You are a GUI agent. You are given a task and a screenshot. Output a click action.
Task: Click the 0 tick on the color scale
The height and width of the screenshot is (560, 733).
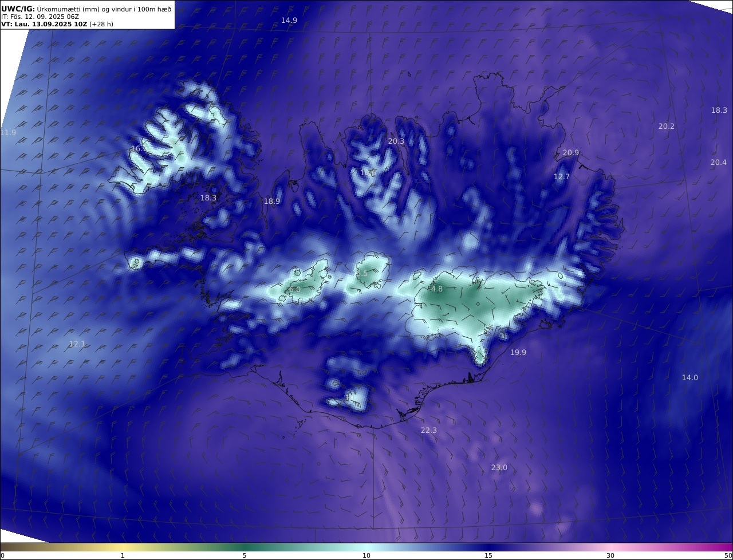[x=2, y=555]
